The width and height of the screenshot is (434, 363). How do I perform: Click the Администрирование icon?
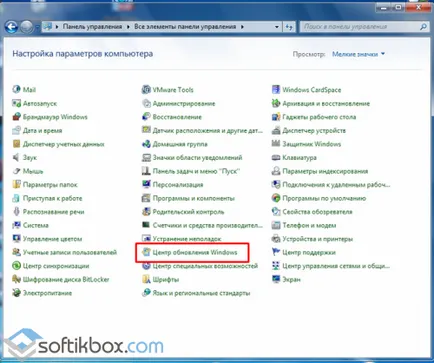tap(146, 103)
